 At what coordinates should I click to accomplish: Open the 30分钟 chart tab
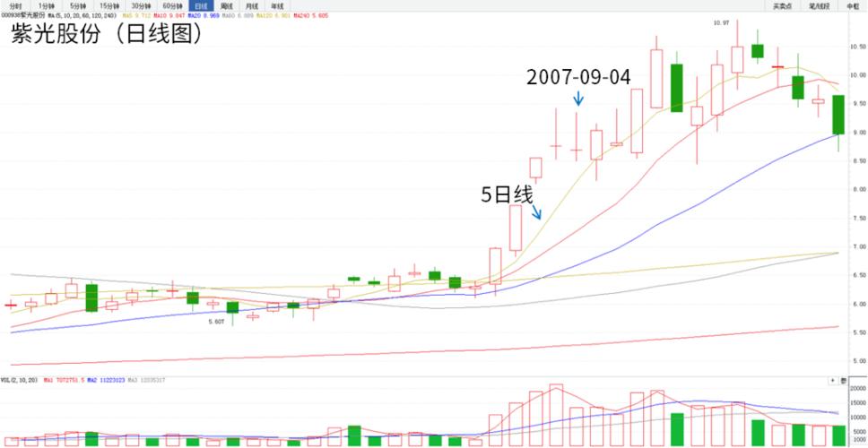coord(139,5)
